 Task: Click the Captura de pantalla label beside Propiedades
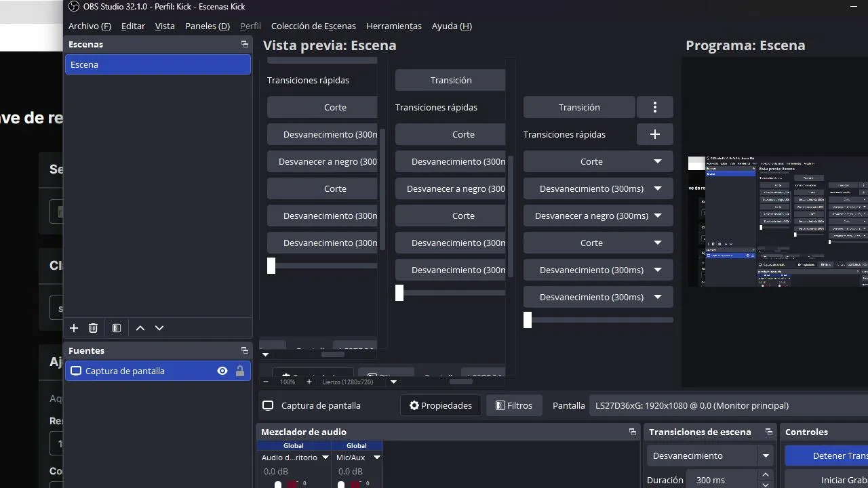(321, 405)
